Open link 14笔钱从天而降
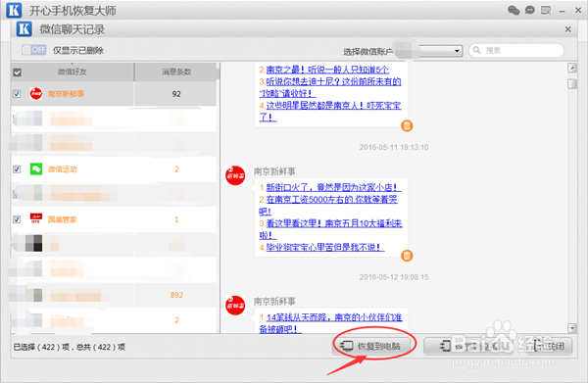 click(x=331, y=323)
